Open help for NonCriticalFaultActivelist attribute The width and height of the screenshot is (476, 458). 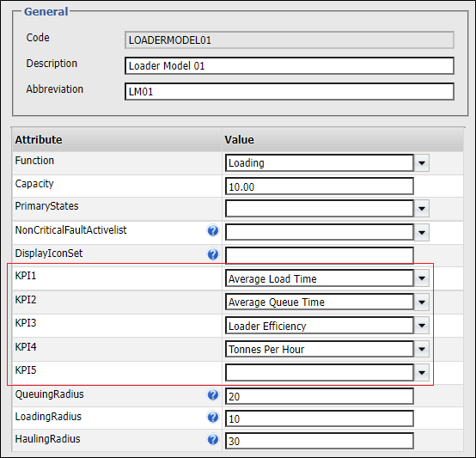[x=213, y=230]
